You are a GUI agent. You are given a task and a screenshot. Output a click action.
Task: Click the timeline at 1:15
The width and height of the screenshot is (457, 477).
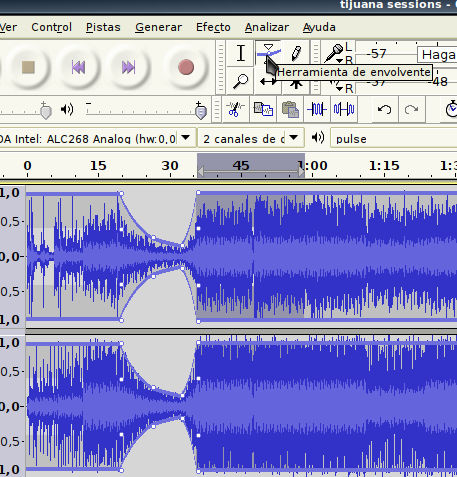(384, 166)
